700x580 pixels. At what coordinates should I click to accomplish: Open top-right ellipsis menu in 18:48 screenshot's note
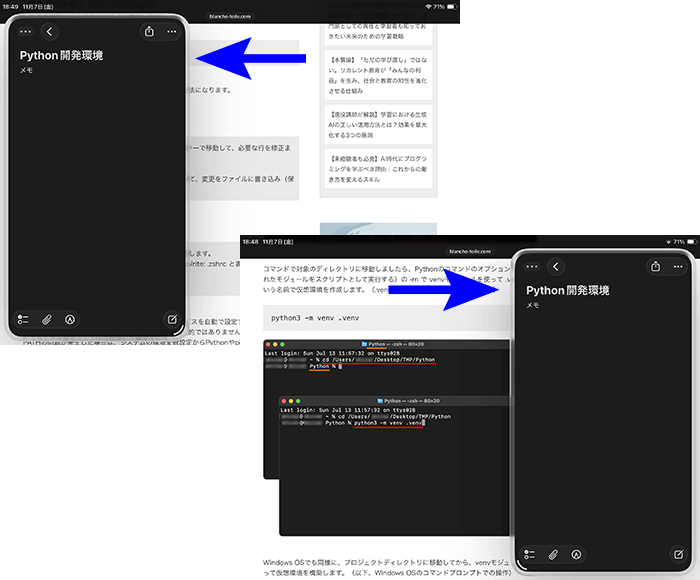point(678,267)
